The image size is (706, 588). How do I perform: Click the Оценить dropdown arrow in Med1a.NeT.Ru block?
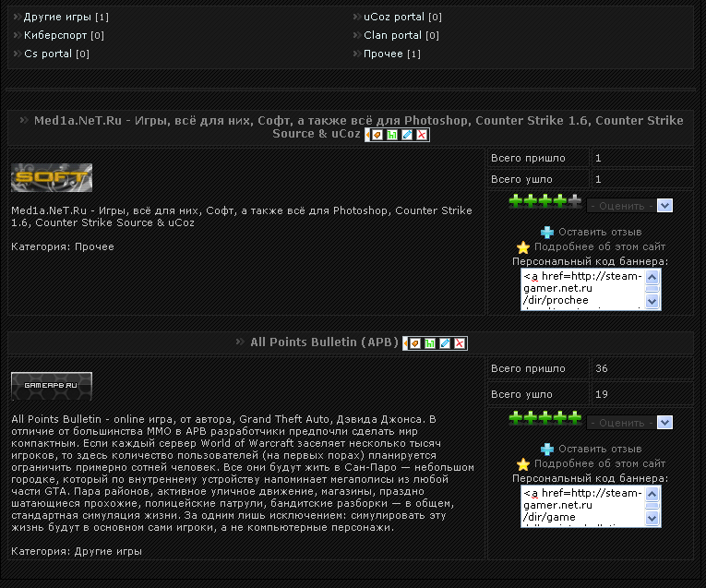[665, 206]
